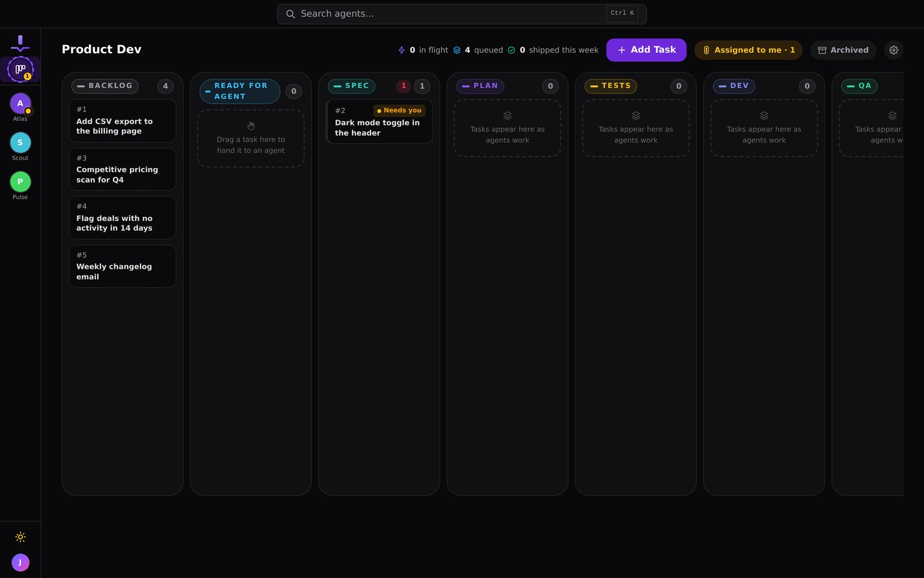
Task: Filter by Assigned to me
Action: pyautogui.click(x=748, y=50)
